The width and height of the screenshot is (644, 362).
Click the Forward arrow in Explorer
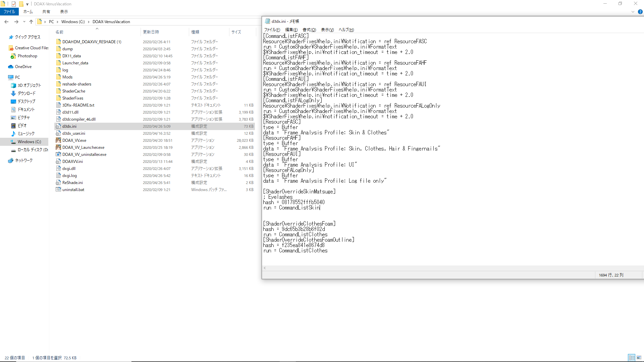(16, 22)
